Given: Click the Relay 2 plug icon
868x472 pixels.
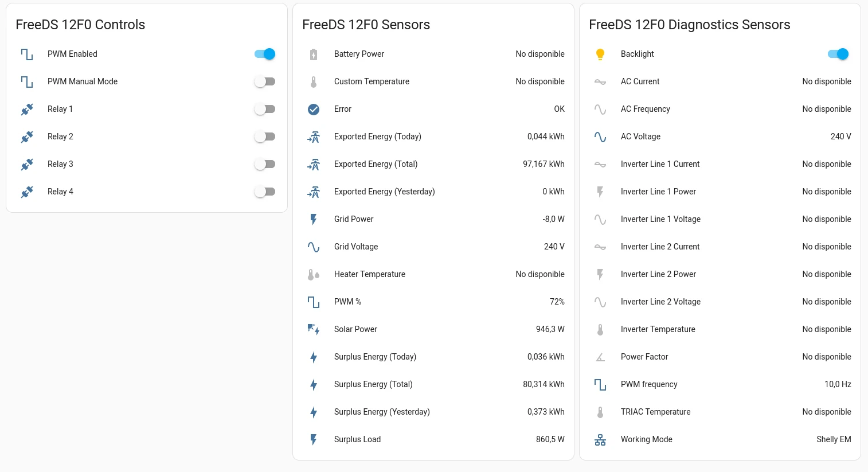Looking at the screenshot, I should tap(27, 136).
